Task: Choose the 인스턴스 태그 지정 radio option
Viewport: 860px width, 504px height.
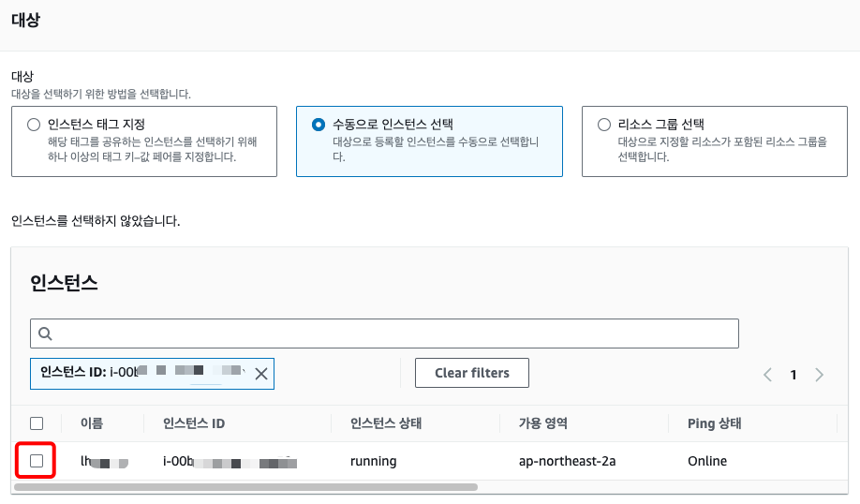Action: pyautogui.click(x=35, y=125)
